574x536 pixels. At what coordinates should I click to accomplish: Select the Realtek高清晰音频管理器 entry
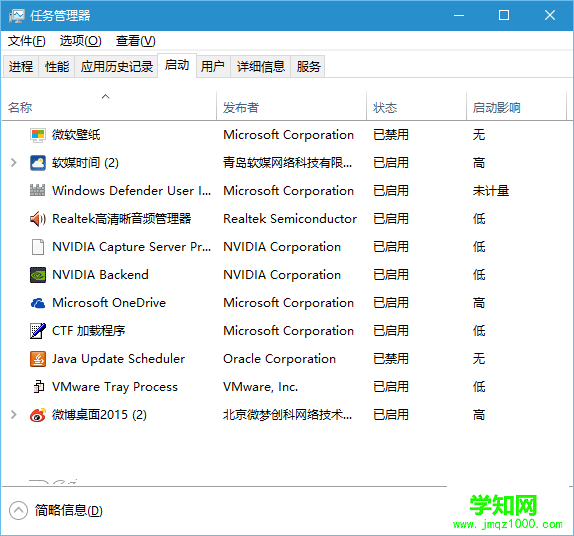122,219
